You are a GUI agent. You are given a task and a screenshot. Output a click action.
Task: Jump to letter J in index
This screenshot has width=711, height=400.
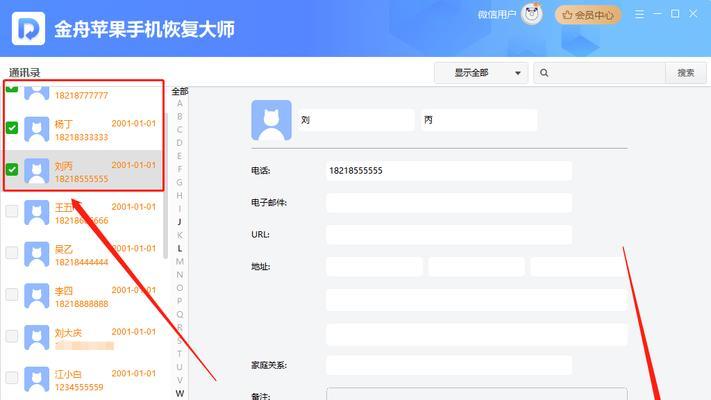pos(180,222)
